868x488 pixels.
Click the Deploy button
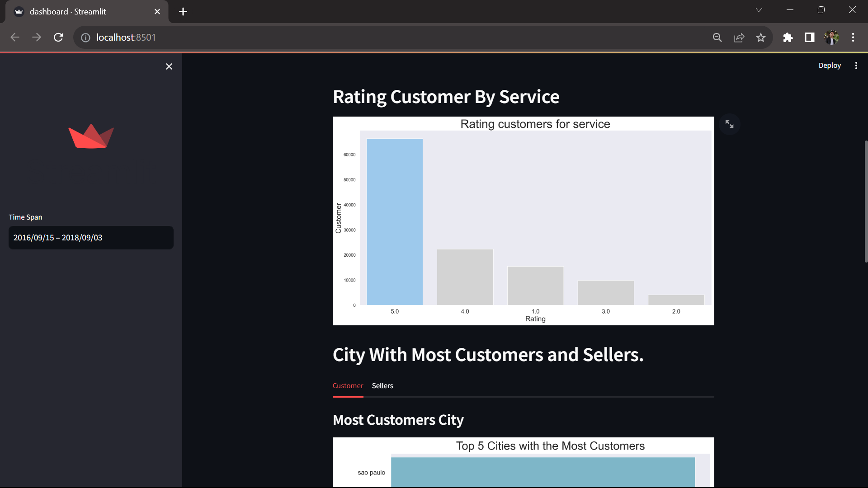point(829,66)
